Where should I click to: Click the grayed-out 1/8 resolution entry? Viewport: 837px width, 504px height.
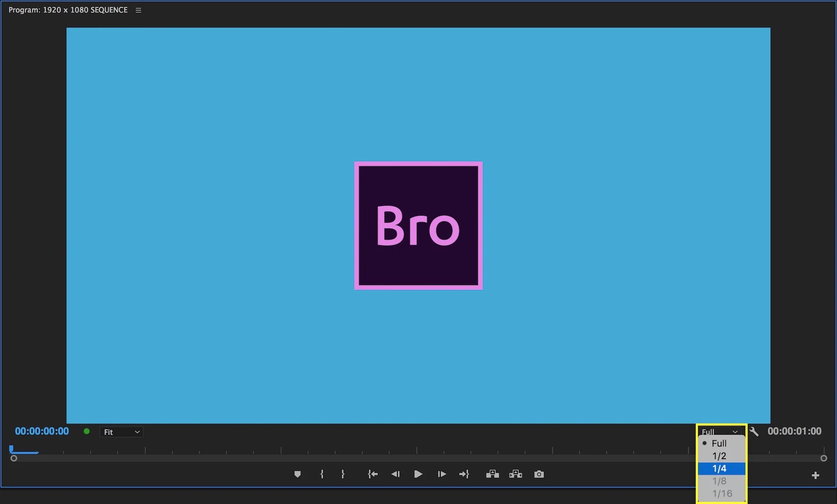[x=720, y=481]
